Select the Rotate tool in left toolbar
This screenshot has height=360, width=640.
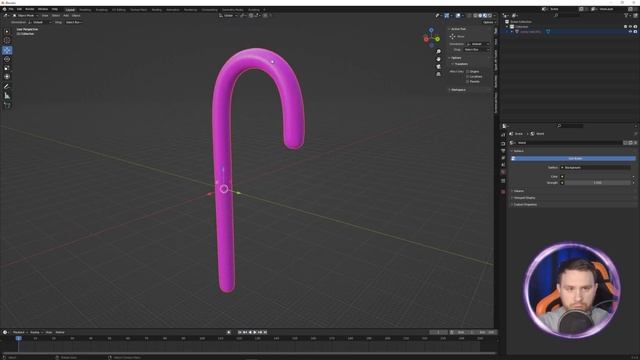[x=7, y=59]
